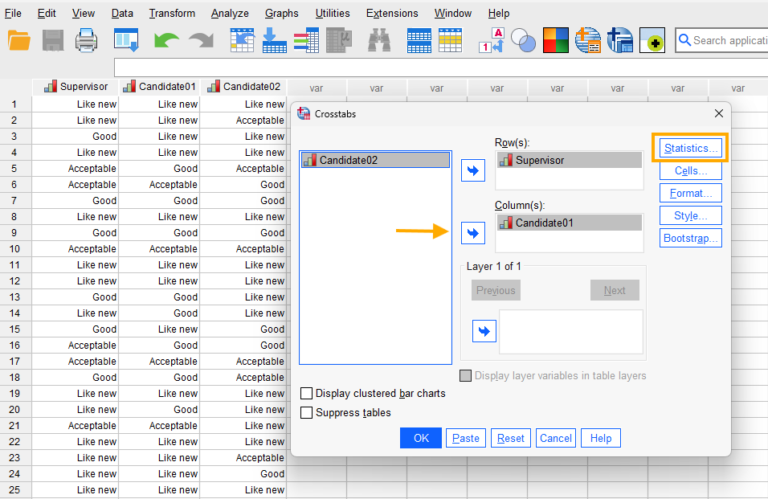The width and height of the screenshot is (768, 499).
Task: Click the grey Redo arrow icon
Action: (x=201, y=40)
